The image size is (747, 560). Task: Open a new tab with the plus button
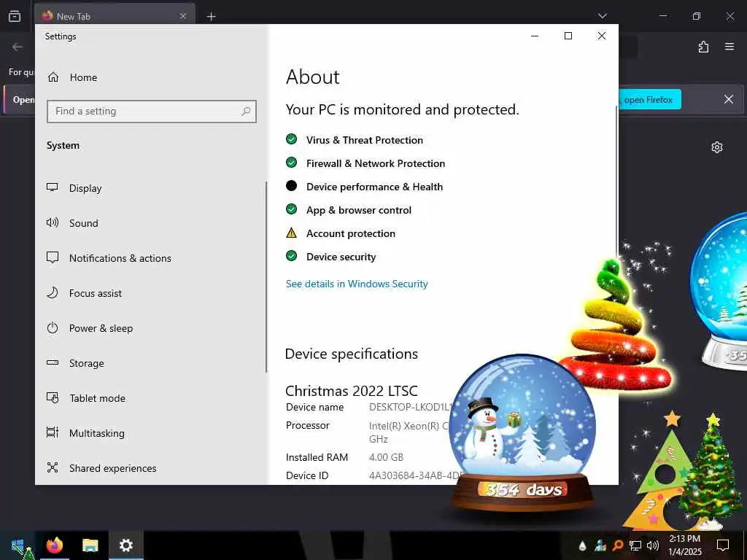tap(211, 17)
